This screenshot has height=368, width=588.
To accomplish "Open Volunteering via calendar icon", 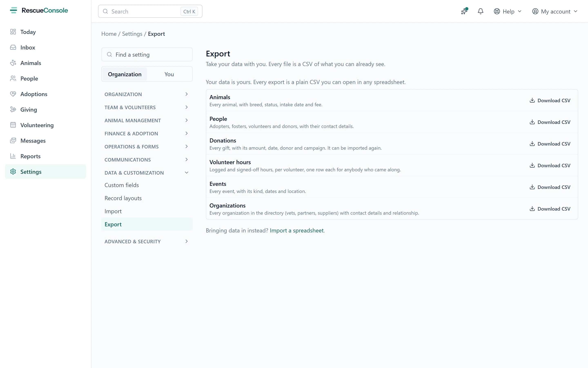I will (13, 125).
